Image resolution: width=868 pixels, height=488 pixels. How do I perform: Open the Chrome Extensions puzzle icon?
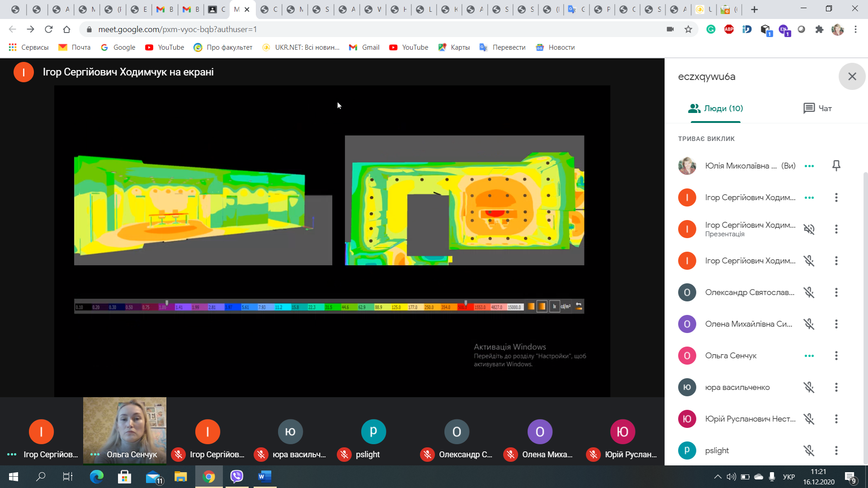click(x=819, y=29)
